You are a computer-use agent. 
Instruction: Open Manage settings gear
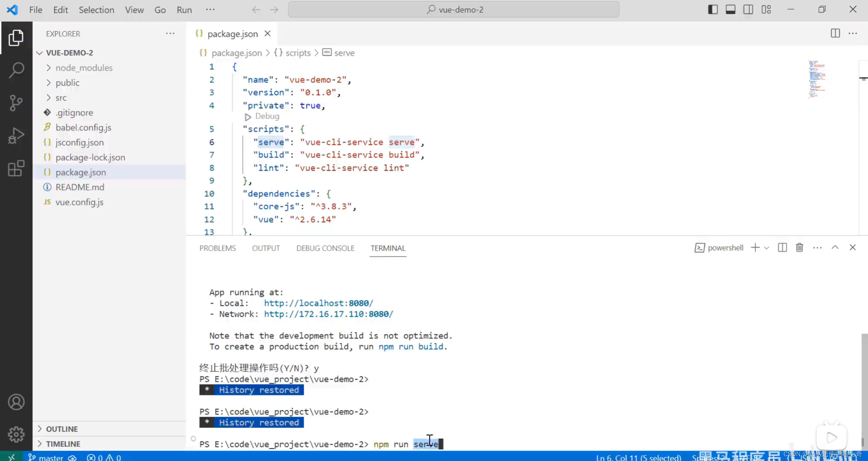point(16,434)
